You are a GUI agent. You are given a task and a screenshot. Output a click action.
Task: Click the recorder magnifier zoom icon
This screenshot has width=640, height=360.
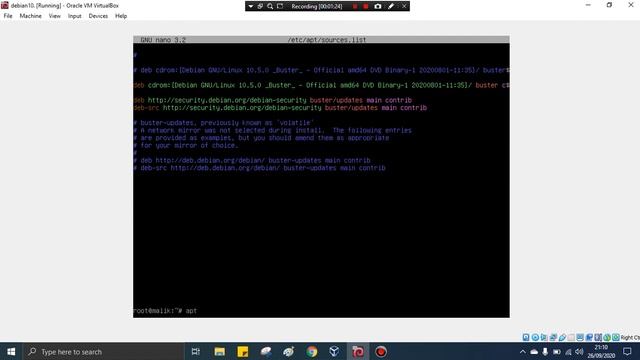click(x=270, y=6)
